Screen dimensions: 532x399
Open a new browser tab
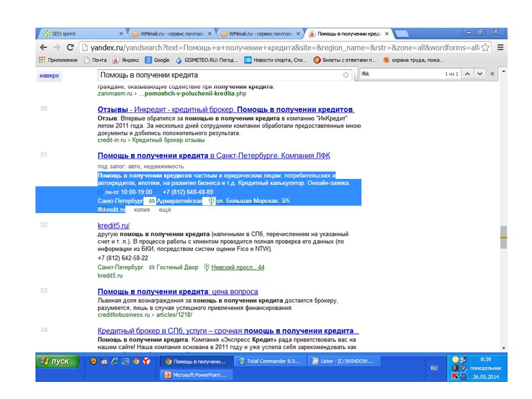point(402,34)
